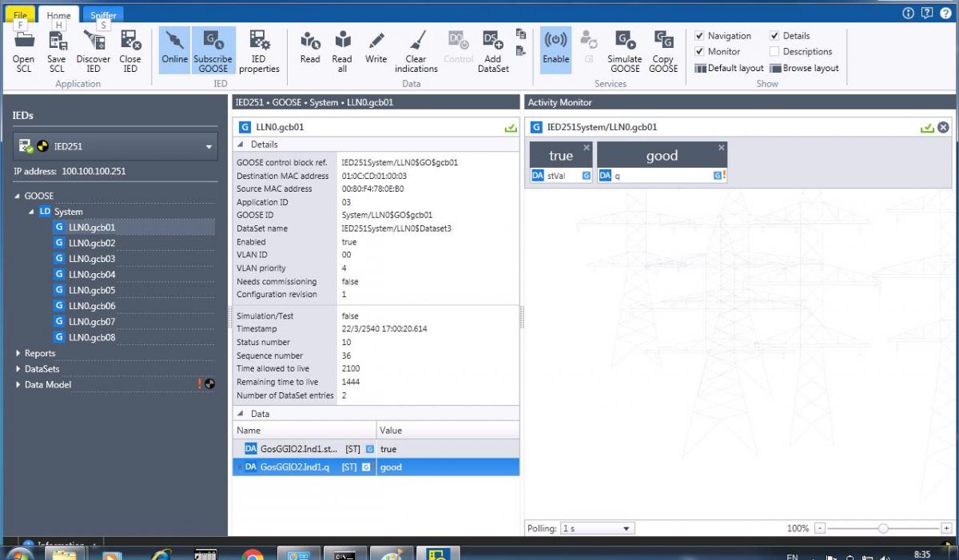Expand the DataSets node
Image resolution: width=959 pixels, height=560 pixels.
(18, 369)
